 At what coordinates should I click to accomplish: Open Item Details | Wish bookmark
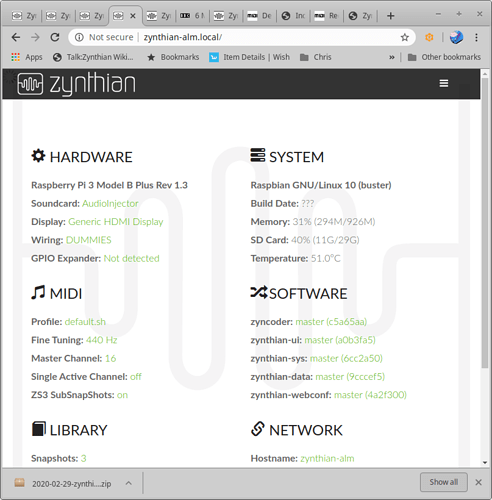point(250,57)
